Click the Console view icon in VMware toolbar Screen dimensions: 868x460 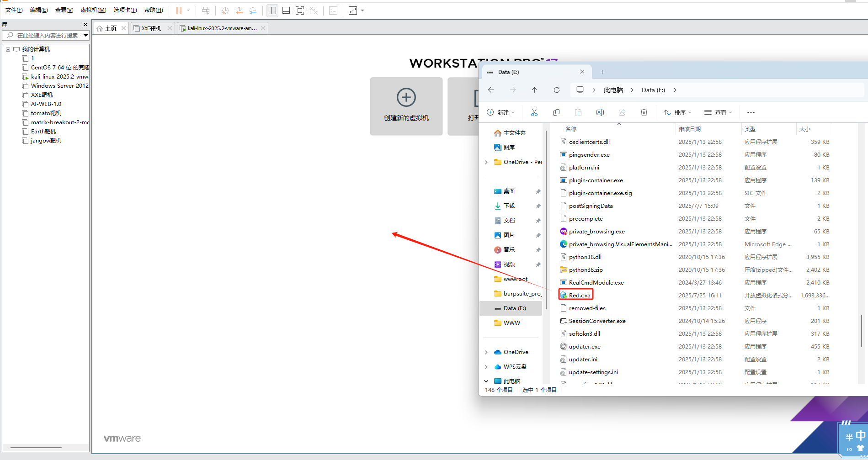tap(333, 10)
